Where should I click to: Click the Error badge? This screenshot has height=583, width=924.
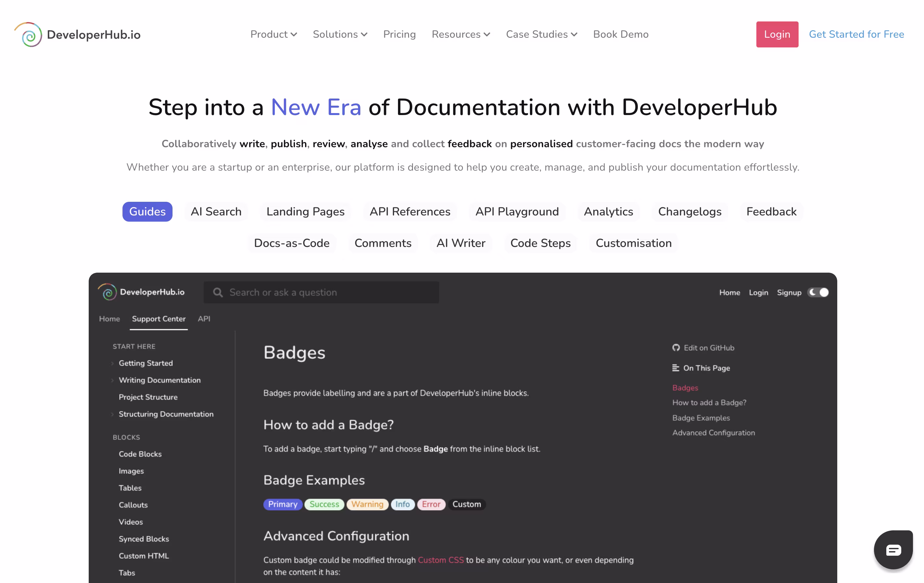tap(431, 504)
